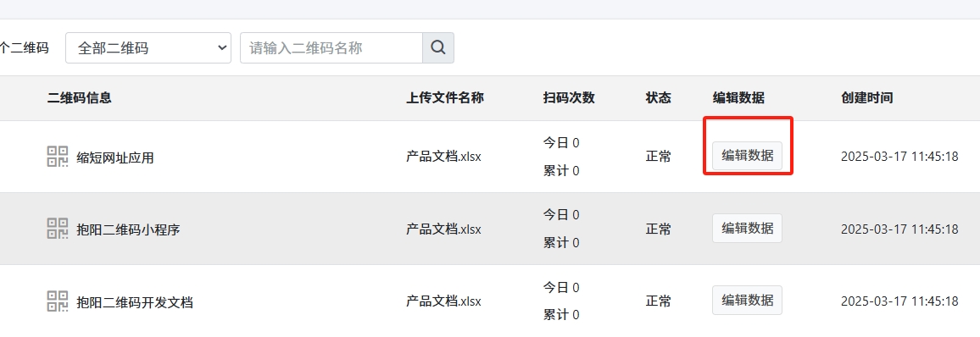The height and width of the screenshot is (337, 980).
Task: Select the 抱阳二维码开发文档 QR code name
Action: (135, 302)
